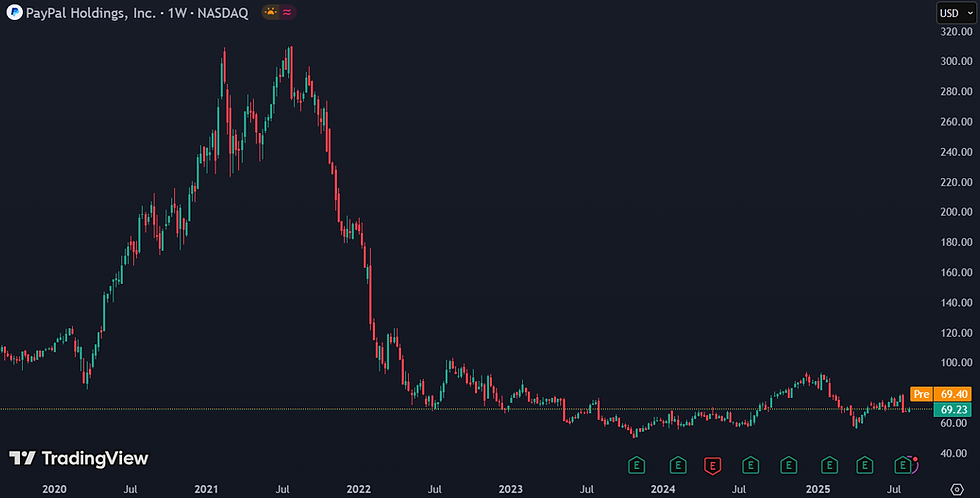The width and height of the screenshot is (980, 498).
Task: Click the 120.00 price axis label
Action: click(956, 332)
